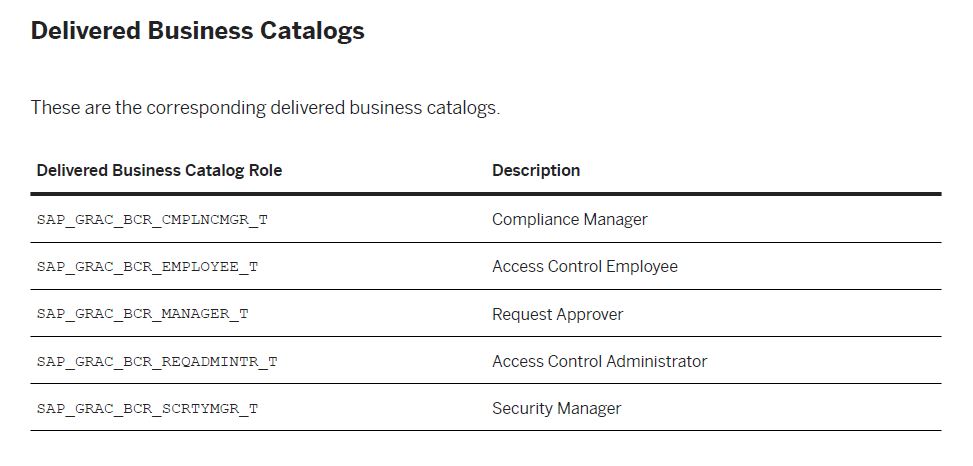Click the Request Approver description cell
Viewport: 973px width, 466px height.
pos(557,315)
